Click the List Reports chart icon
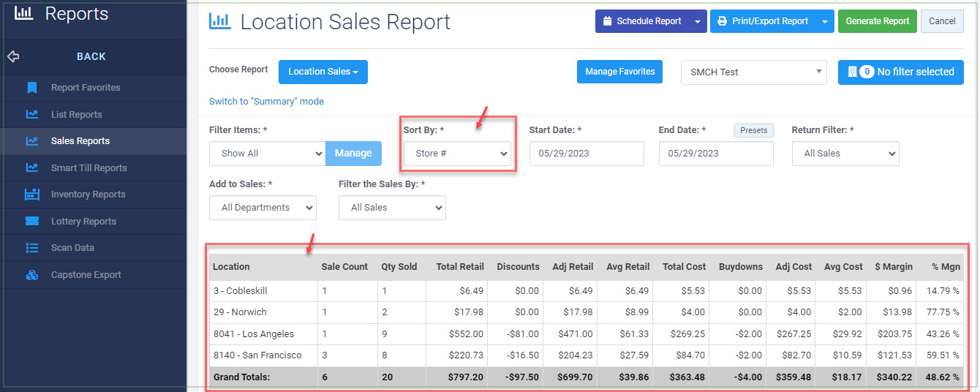This screenshot has height=392, width=980. [31, 115]
